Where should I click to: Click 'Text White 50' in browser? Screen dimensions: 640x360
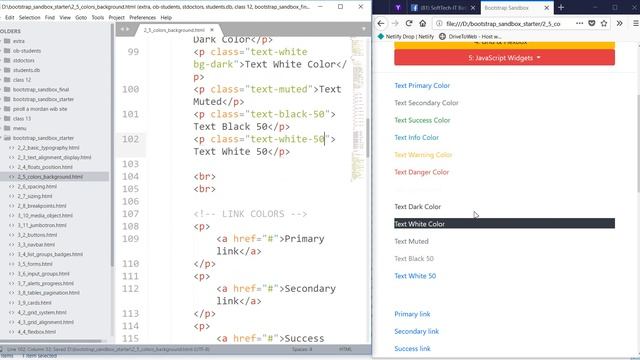click(415, 276)
